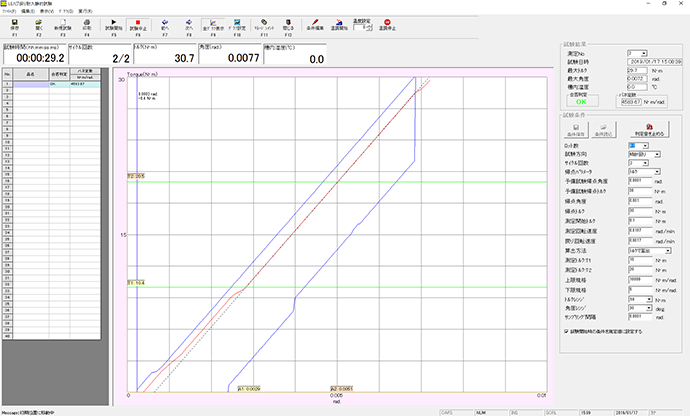
Task: Start a 新規試験 (new test) via F3 icon
Action: tap(63, 22)
